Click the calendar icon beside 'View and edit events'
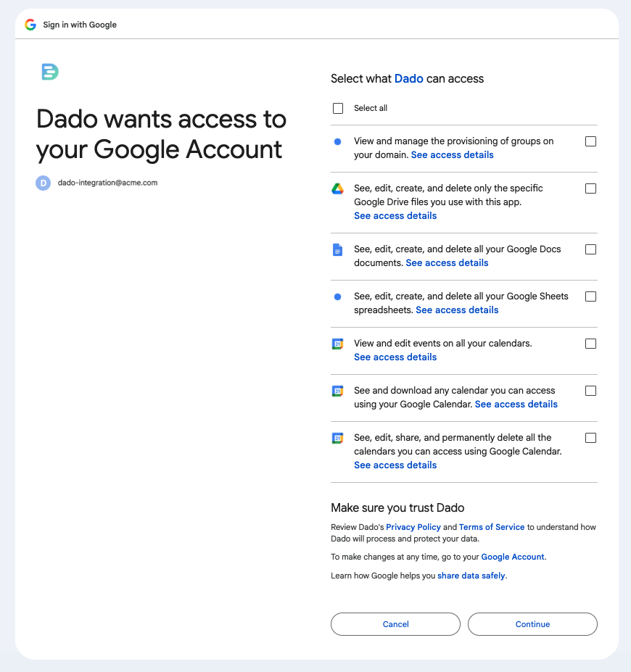Screen dimensions: 631x672 pos(338,344)
